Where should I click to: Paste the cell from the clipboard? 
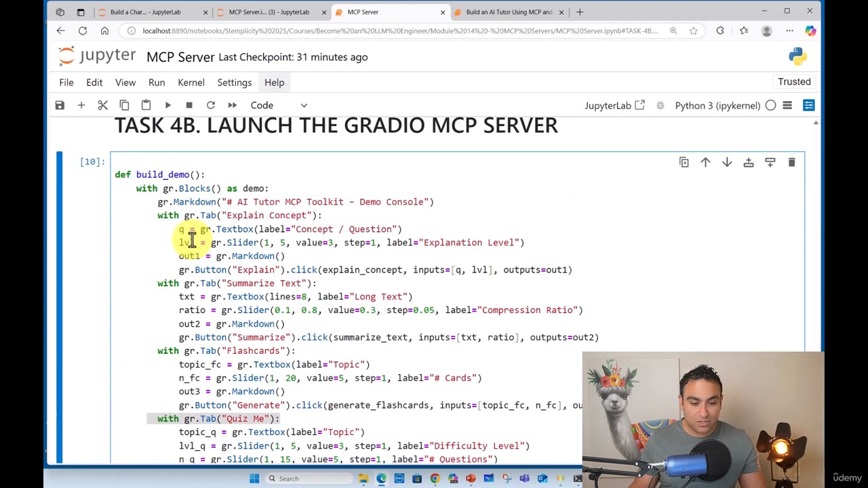146,105
